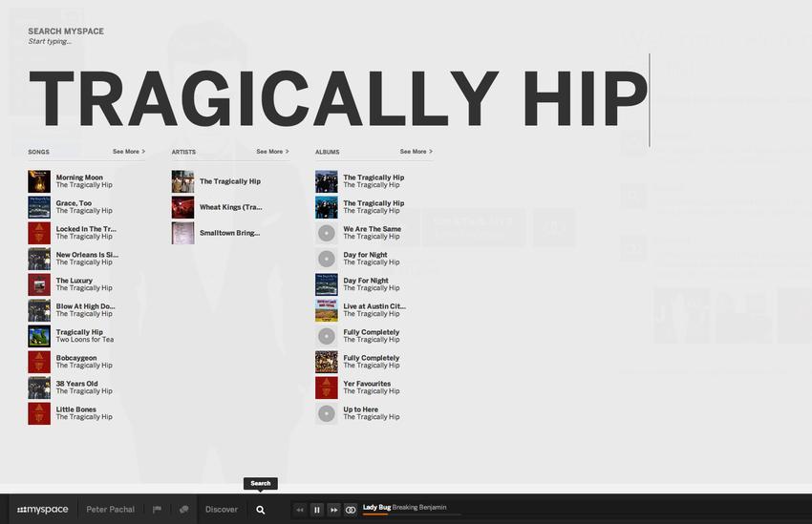This screenshot has width=812, height=524.
Task: Open Live at Austin Cit... album title
Action: pyautogui.click(x=374, y=306)
